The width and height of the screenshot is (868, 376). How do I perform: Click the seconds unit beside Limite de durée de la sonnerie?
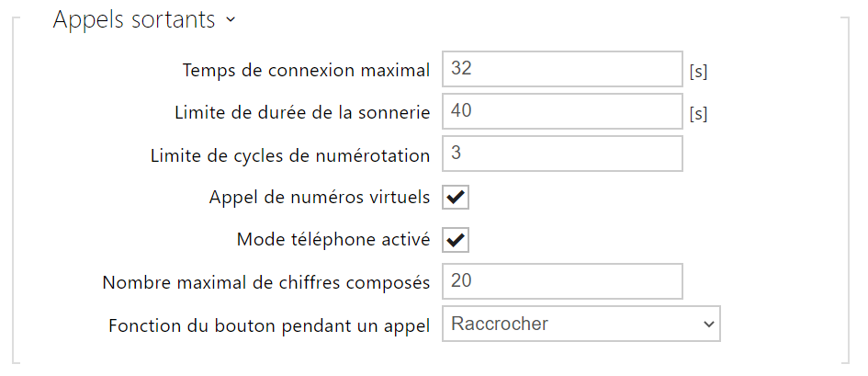tap(698, 114)
